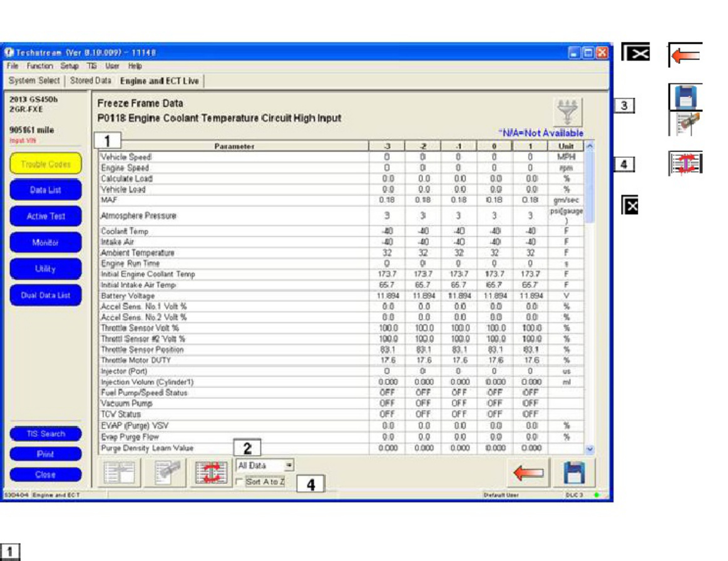The image size is (728, 561).
Task: Select the Battery Voltage row
Action: pos(342,296)
